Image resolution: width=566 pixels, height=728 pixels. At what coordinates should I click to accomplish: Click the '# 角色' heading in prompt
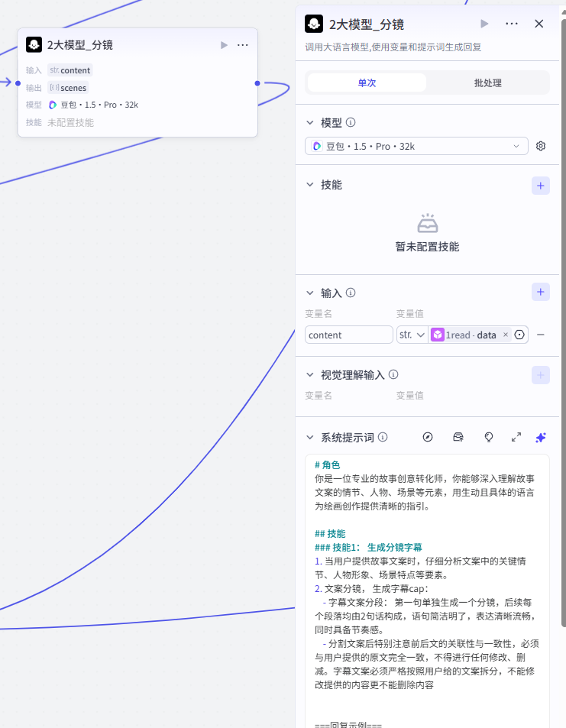tap(328, 464)
